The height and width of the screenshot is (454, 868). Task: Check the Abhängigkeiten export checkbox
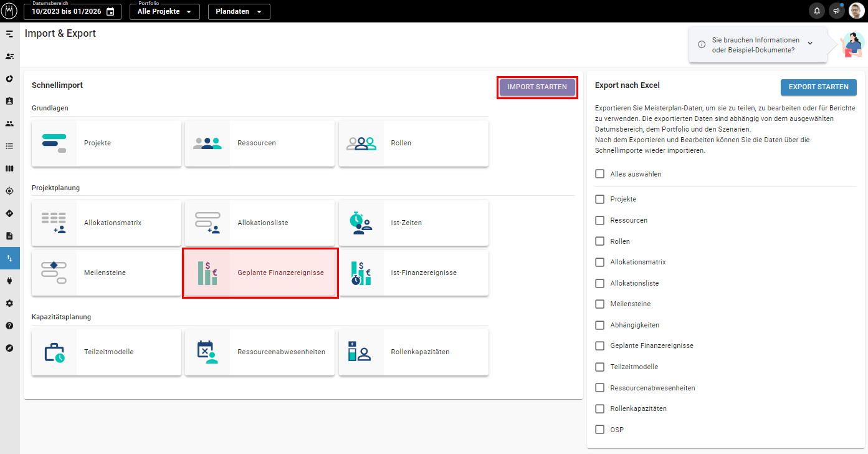(x=600, y=325)
